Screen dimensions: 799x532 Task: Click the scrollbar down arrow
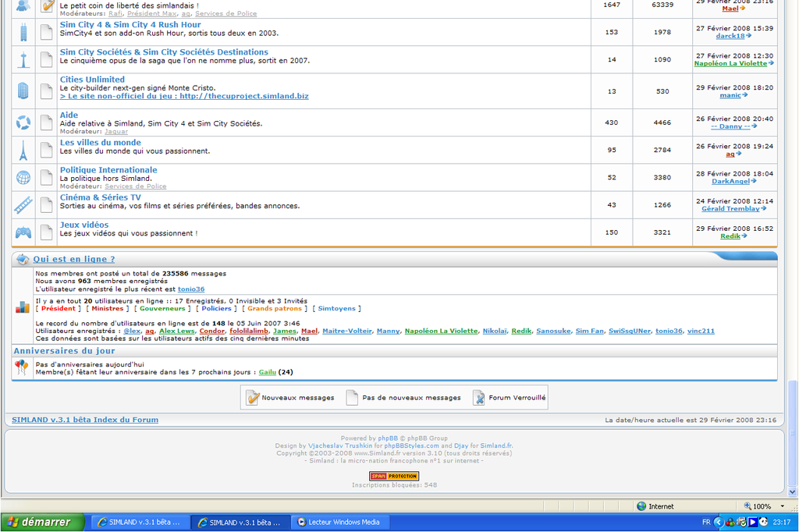[x=793, y=492]
